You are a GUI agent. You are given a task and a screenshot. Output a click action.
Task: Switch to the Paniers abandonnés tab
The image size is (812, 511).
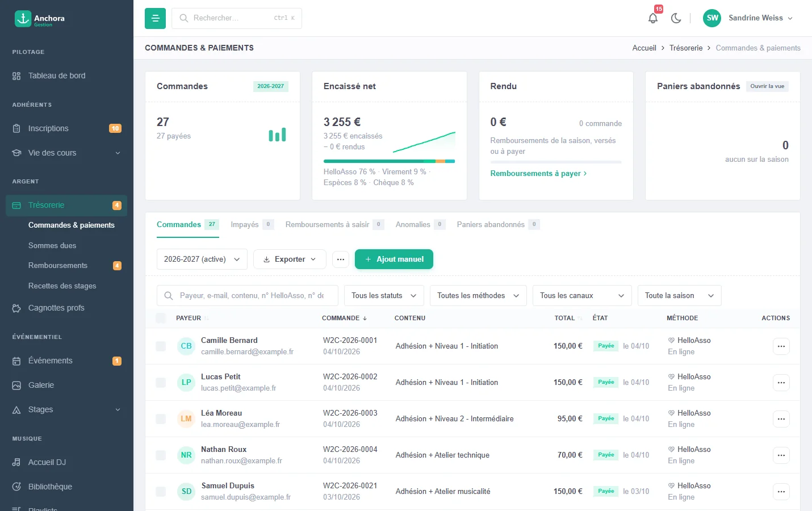(498, 224)
